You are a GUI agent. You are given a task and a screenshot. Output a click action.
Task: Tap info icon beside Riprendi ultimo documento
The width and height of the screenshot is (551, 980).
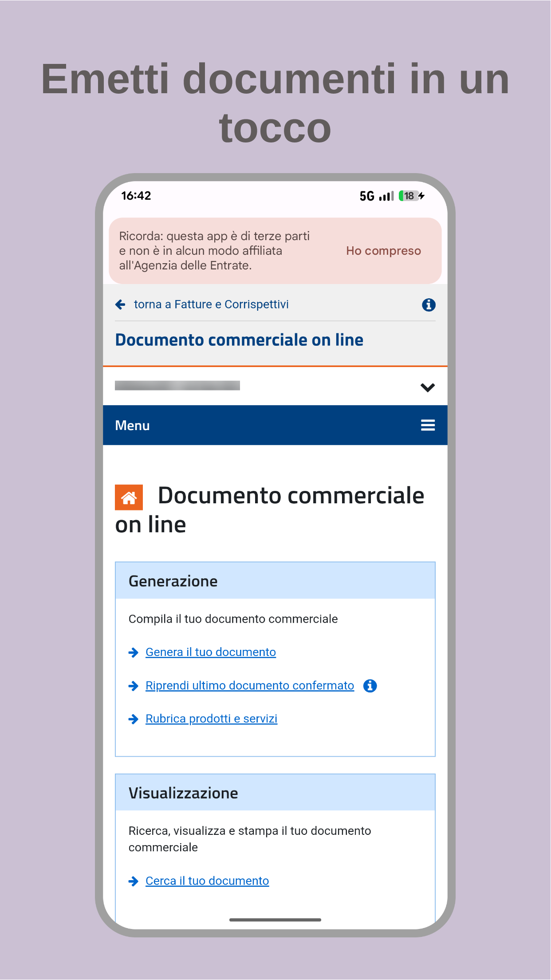tap(370, 686)
